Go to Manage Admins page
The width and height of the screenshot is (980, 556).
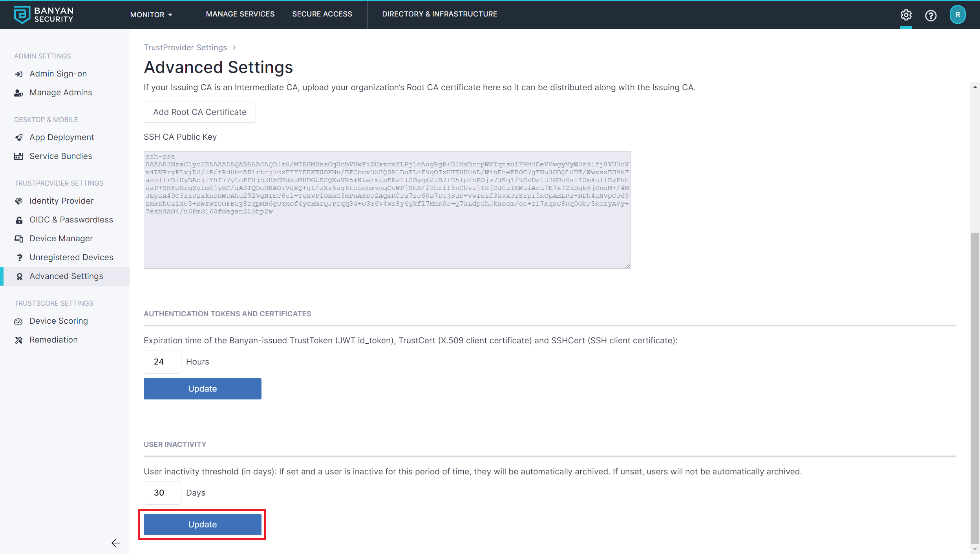[60, 93]
